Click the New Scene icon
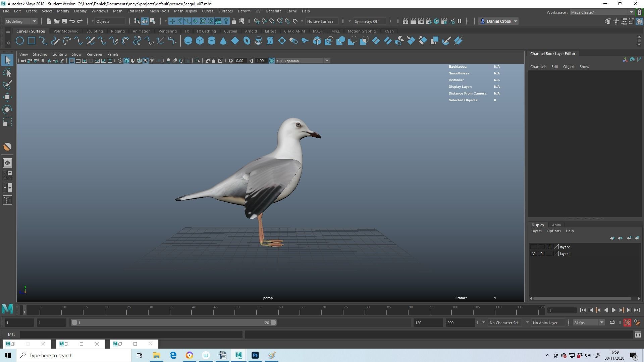 click(49, 21)
